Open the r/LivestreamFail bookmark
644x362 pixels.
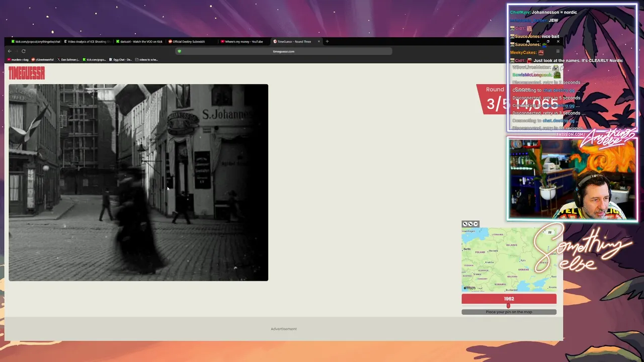click(x=43, y=59)
